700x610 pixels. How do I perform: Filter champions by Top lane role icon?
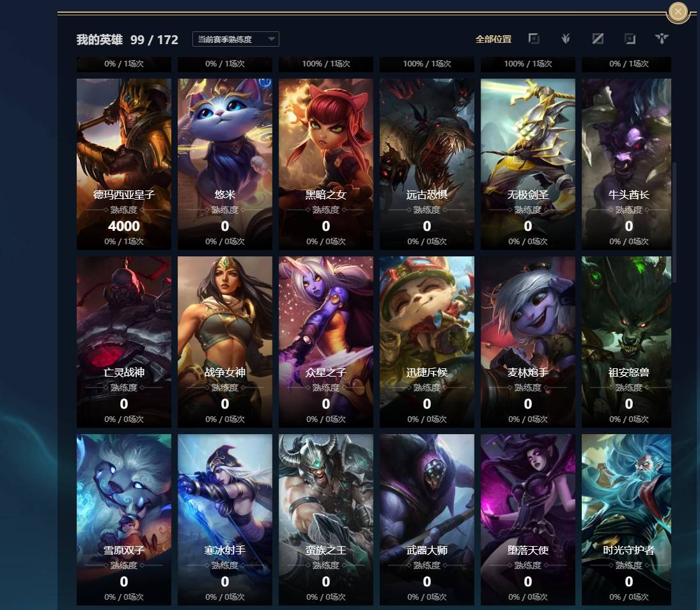[x=534, y=39]
